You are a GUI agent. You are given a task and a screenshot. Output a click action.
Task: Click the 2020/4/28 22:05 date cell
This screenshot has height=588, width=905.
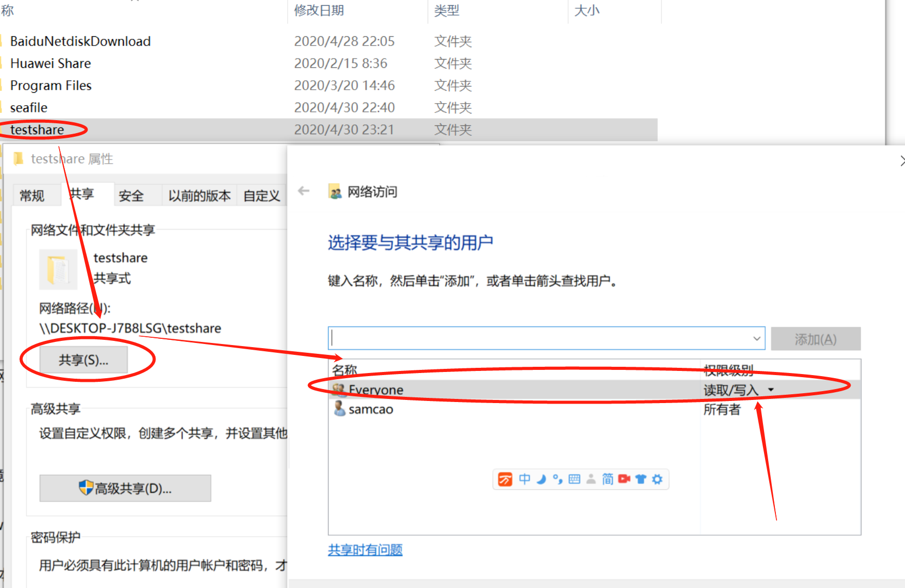coord(344,41)
